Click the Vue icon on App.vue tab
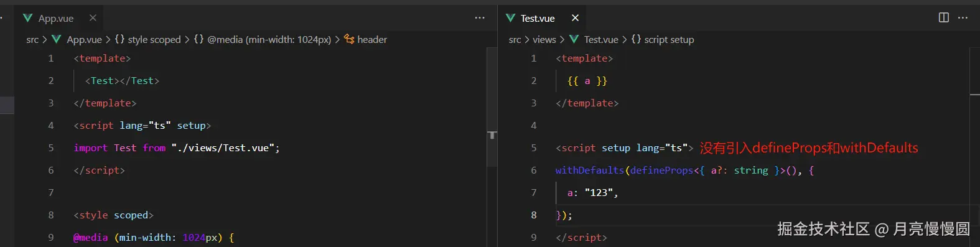Screen dimensions: 980x247 point(27,18)
